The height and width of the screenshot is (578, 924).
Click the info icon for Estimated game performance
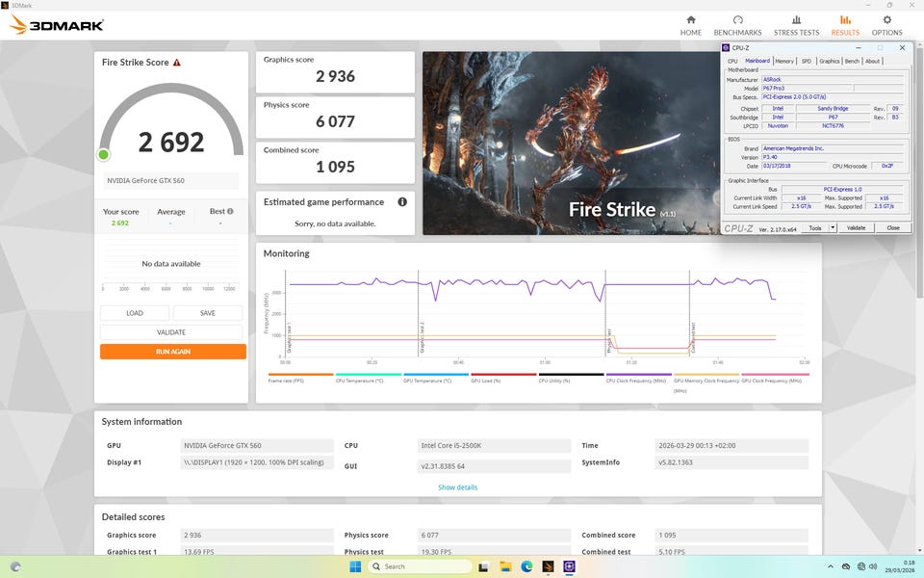point(402,201)
